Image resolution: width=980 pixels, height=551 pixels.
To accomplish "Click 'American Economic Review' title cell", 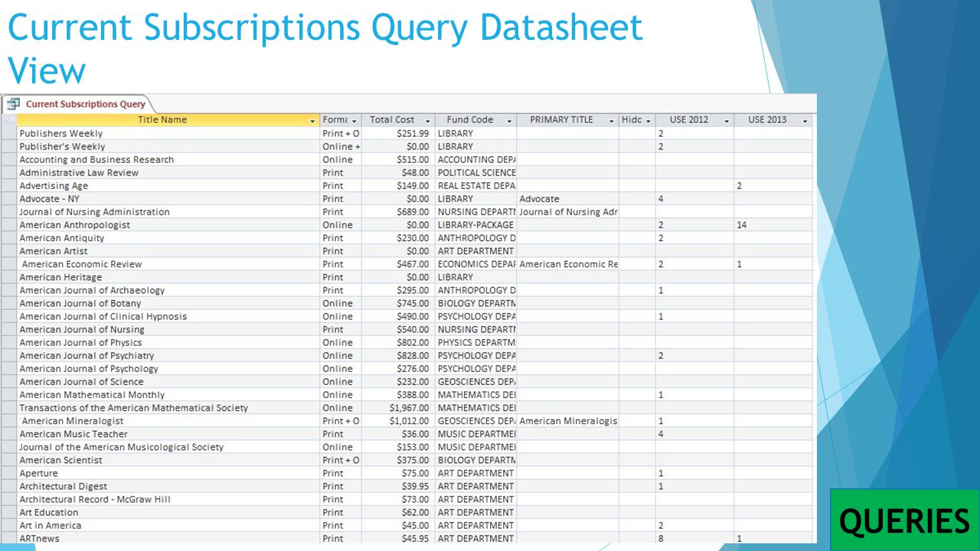I will (168, 264).
